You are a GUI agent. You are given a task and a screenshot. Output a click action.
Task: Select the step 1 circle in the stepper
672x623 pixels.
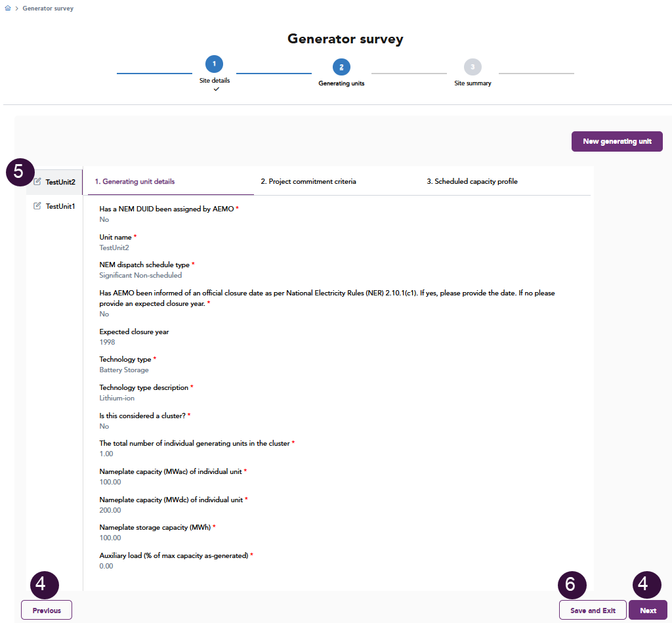click(214, 64)
